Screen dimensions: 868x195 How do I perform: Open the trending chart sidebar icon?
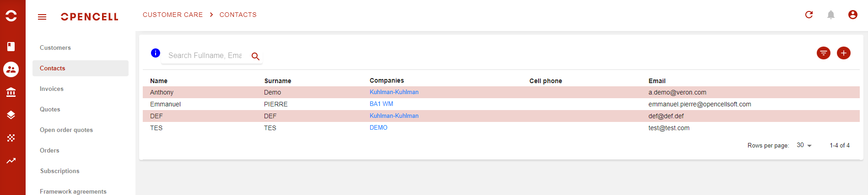point(11,161)
